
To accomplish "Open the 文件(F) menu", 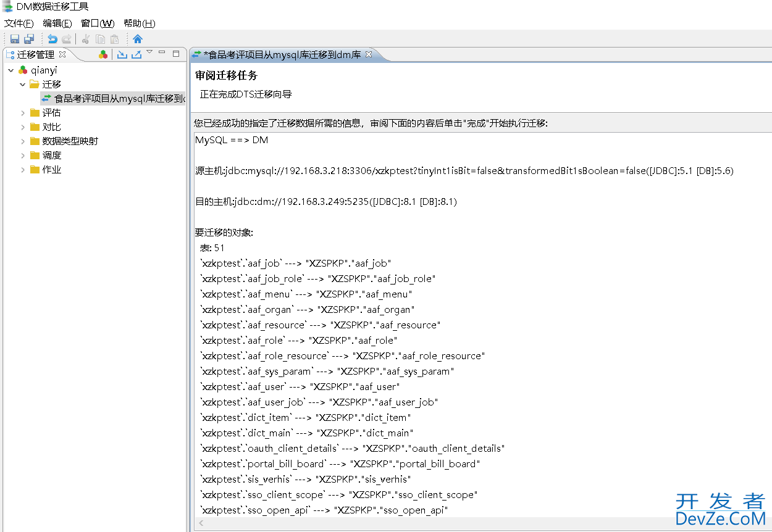I will [19, 23].
